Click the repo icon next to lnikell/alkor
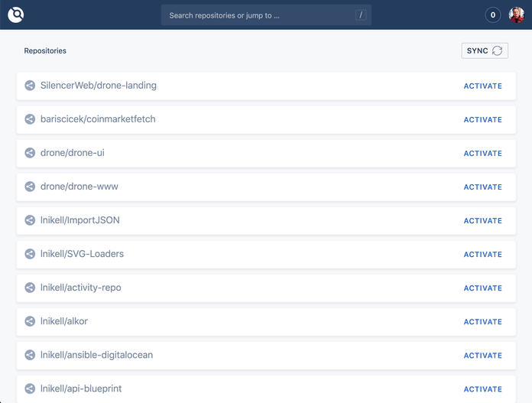The width and height of the screenshot is (532, 403). (30, 321)
